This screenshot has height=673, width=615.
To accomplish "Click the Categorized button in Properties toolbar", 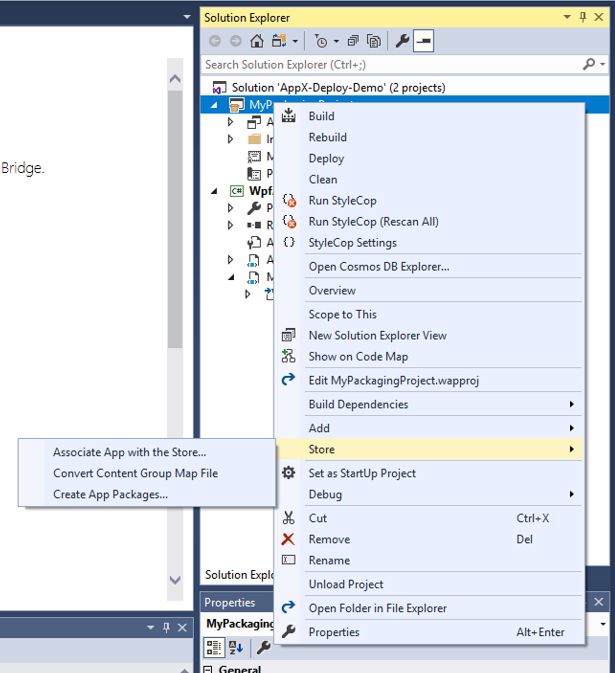I will pos(214,648).
